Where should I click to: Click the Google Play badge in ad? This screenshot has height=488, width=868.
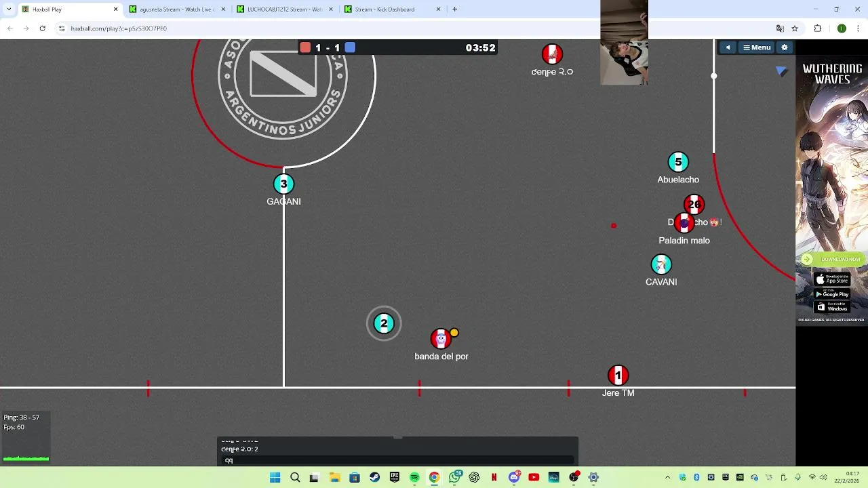(x=832, y=293)
